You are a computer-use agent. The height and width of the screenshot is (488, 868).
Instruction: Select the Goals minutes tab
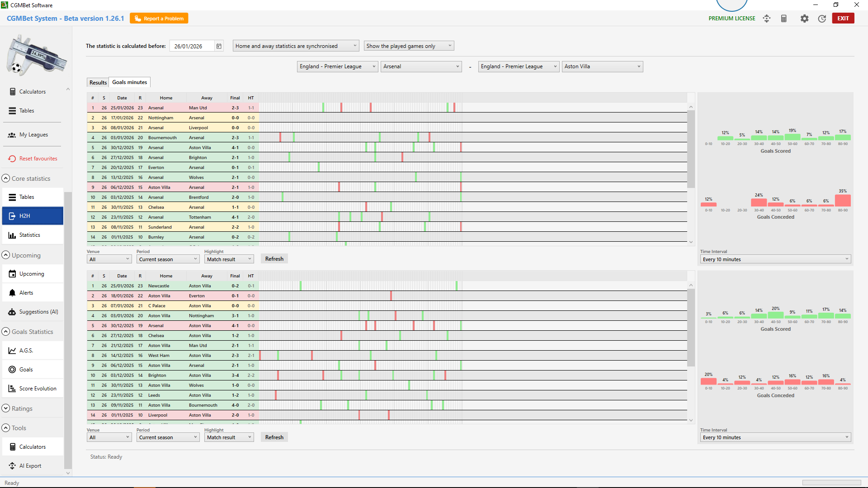(x=129, y=82)
